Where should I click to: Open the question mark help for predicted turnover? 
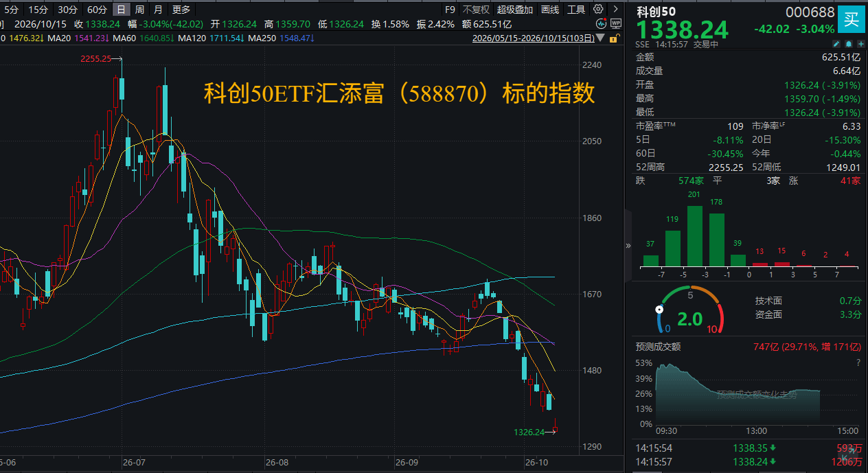[858, 362]
